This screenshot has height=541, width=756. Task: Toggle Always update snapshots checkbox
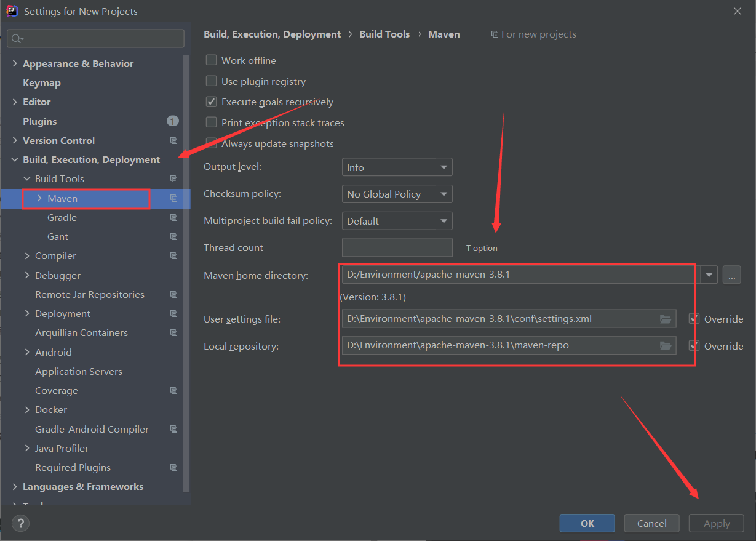pos(211,143)
